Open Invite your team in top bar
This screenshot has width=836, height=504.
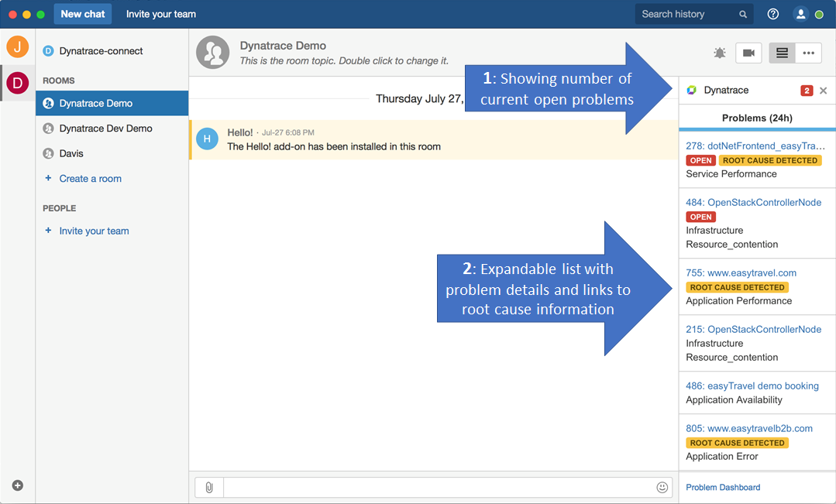coord(161,15)
